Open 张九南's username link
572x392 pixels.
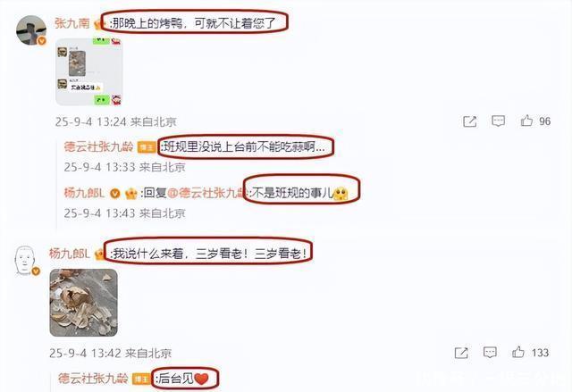71,23
